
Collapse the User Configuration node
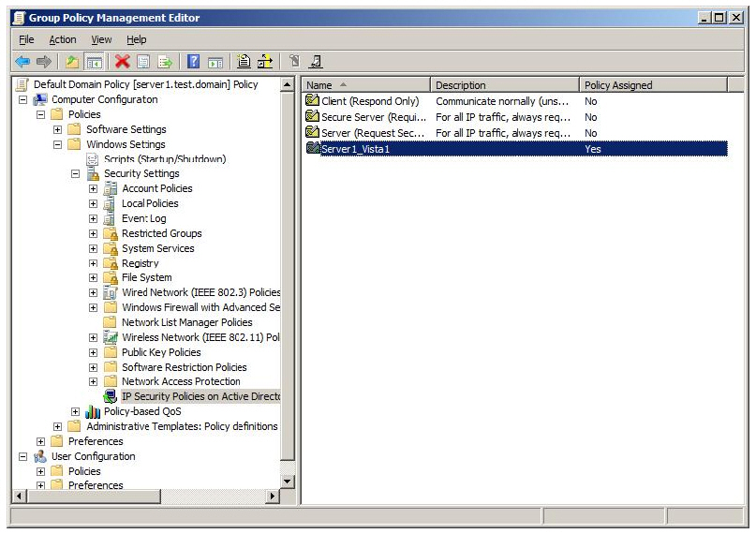pos(22,456)
